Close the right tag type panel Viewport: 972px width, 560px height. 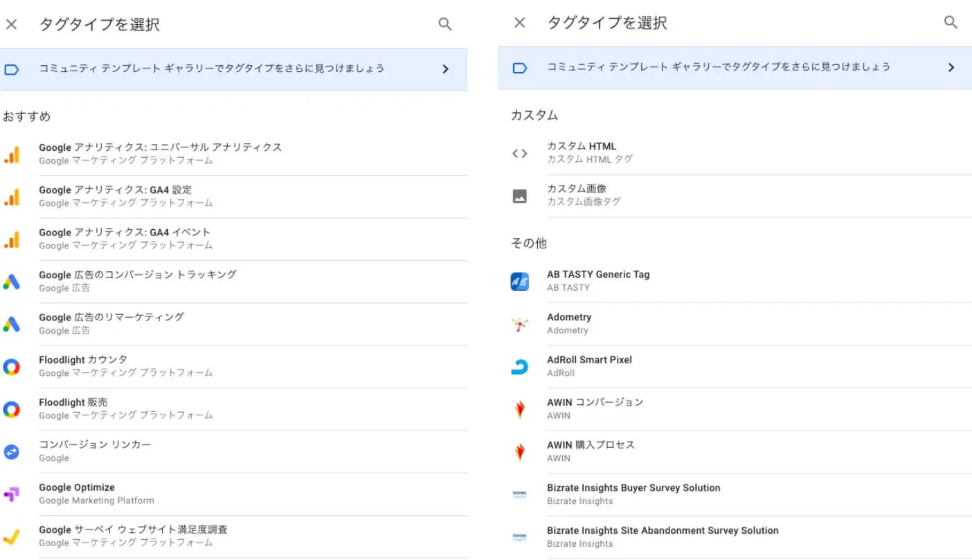520,23
